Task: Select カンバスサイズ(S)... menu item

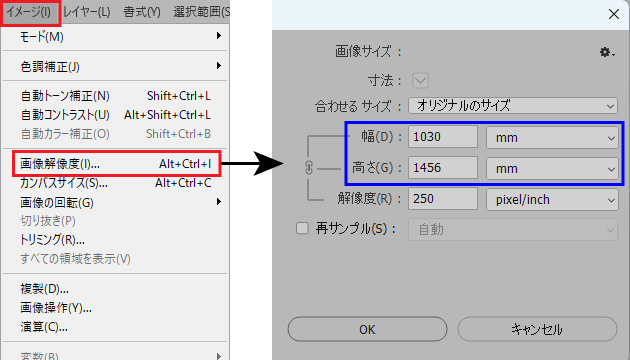Action: 115,183
